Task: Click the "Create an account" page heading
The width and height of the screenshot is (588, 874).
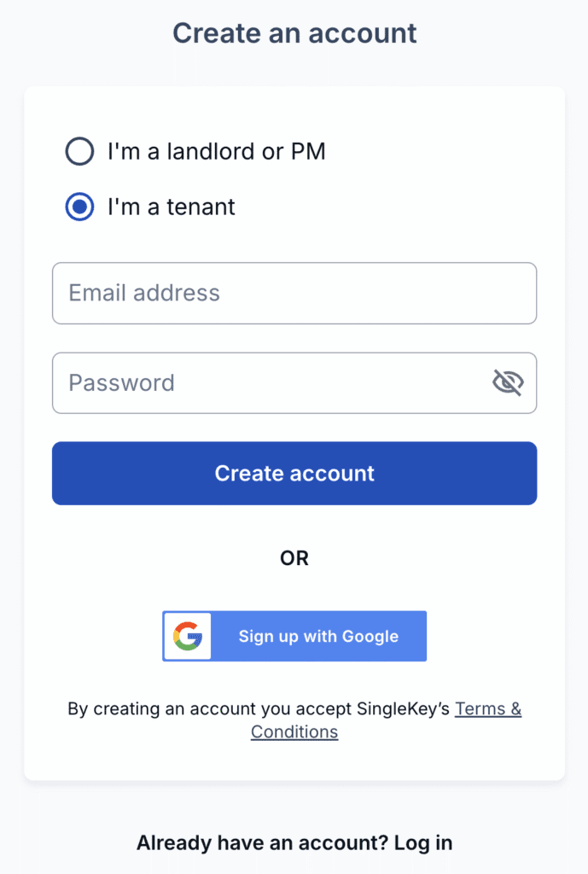Action: click(294, 33)
